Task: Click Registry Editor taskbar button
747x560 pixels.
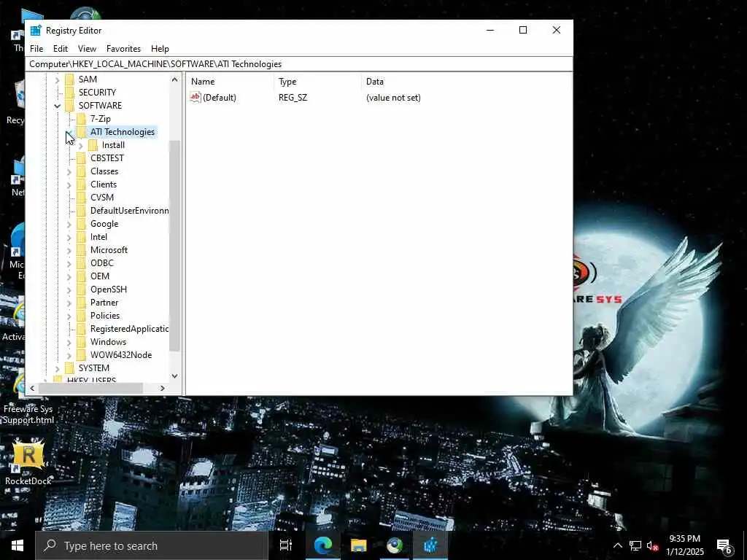Action: [x=430, y=545]
